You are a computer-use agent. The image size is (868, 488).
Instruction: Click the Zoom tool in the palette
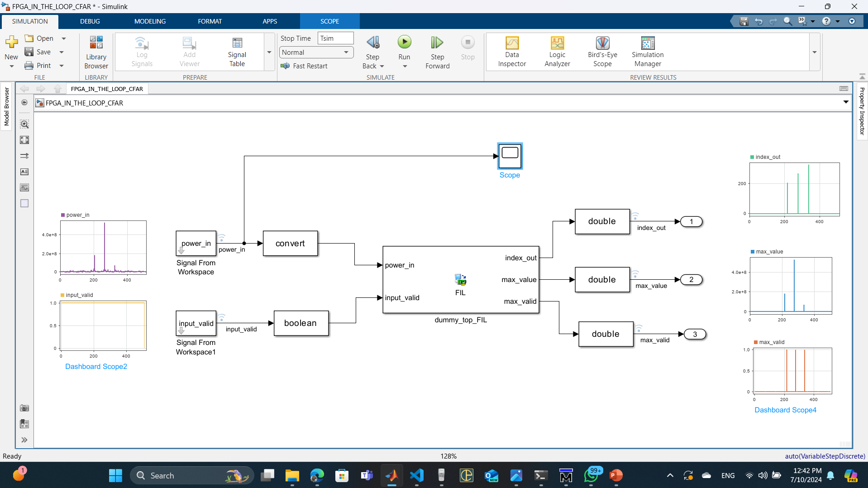point(24,124)
